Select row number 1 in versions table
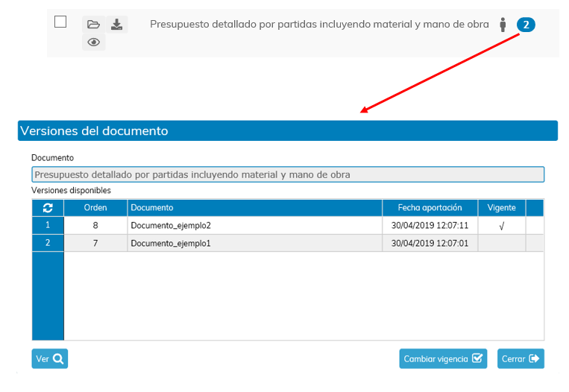The width and height of the screenshot is (569, 392). click(48, 225)
